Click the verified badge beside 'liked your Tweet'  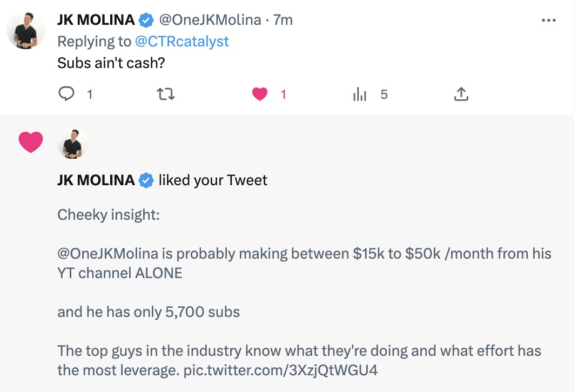point(146,180)
